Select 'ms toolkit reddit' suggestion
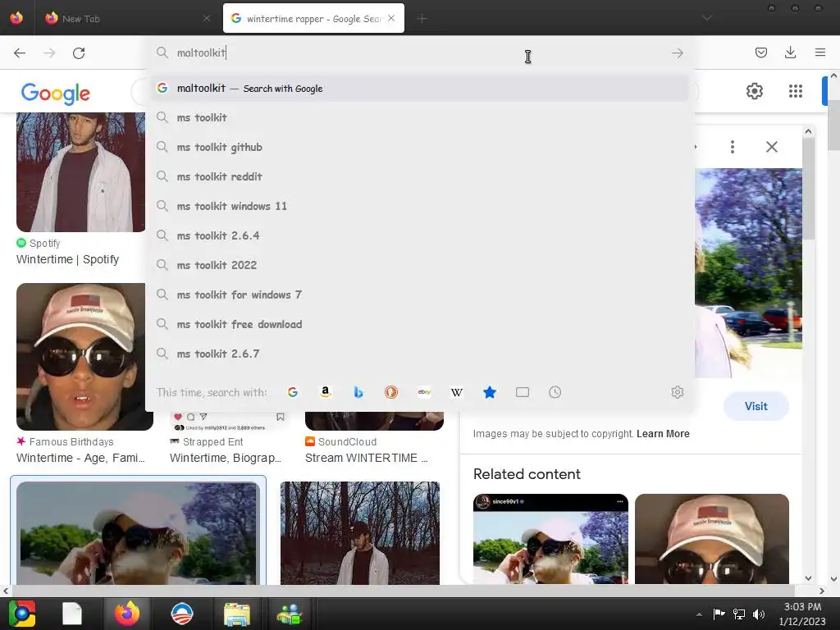840x630 pixels. [420, 177]
